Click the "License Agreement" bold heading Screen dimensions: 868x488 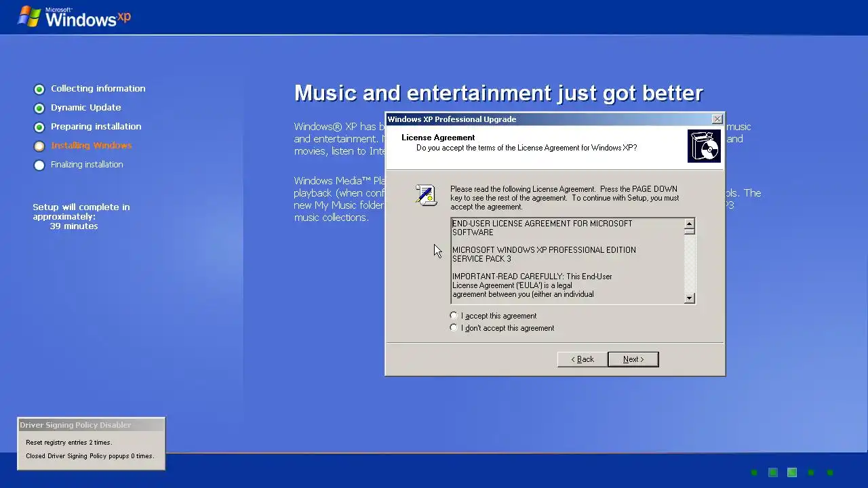click(438, 138)
